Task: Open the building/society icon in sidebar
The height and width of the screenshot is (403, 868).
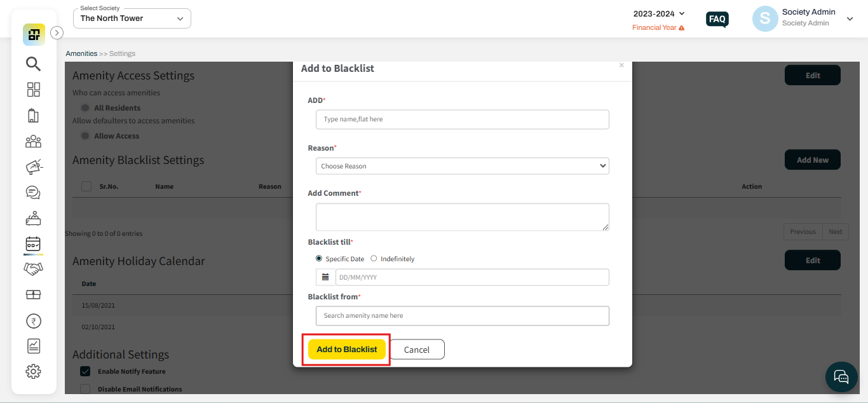Action: [x=33, y=115]
